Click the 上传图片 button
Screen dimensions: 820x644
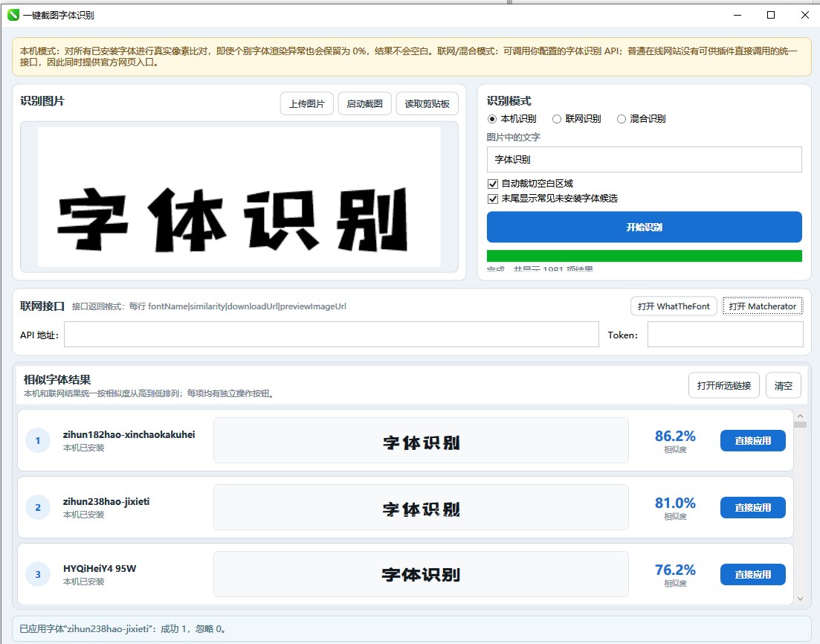(307, 103)
